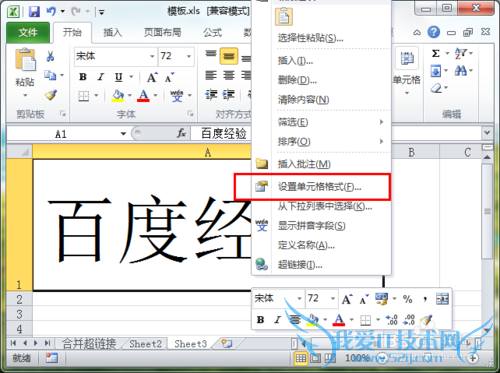Viewport: 500px width, 373px height.
Task: Click paste option icon in context menu
Action: (x=284, y=17)
